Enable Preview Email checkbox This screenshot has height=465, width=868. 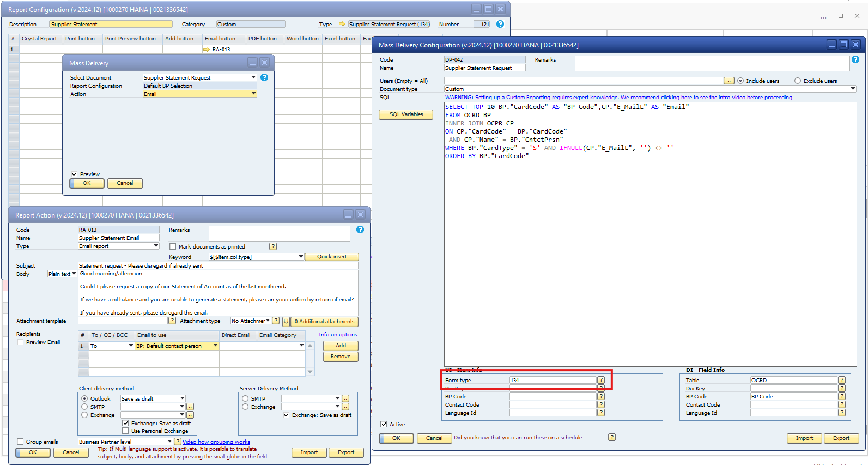pos(20,342)
